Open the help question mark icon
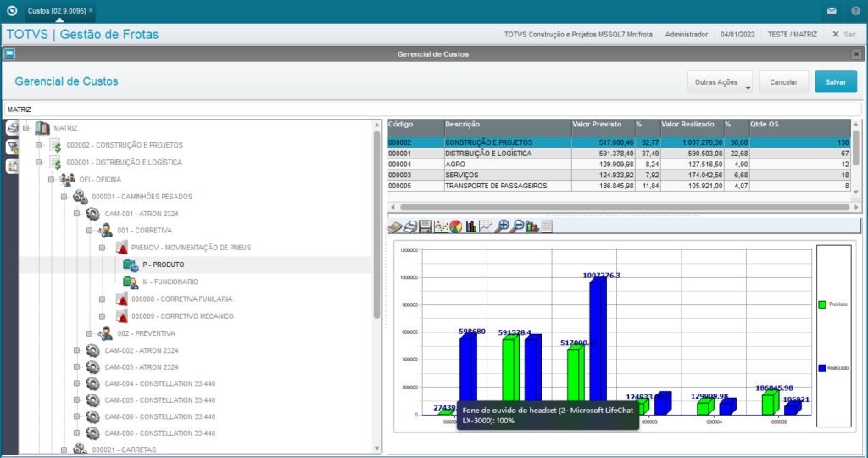868x458 pixels. [856, 10]
